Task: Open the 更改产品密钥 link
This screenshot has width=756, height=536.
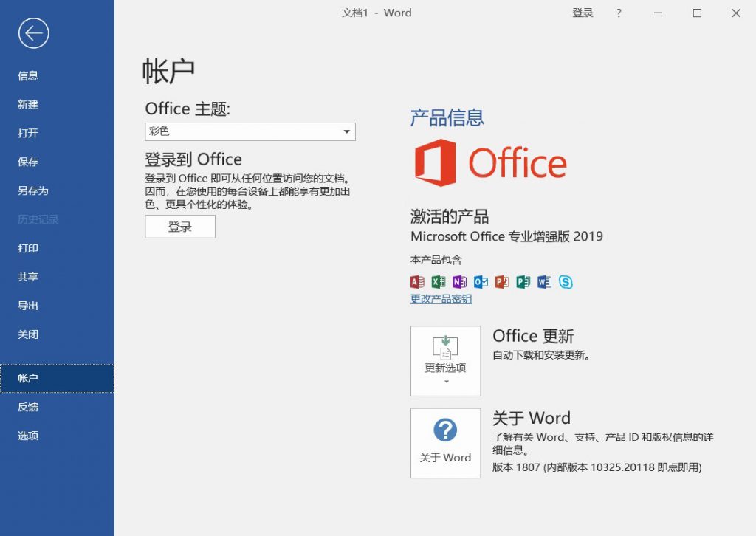Action: click(x=440, y=298)
